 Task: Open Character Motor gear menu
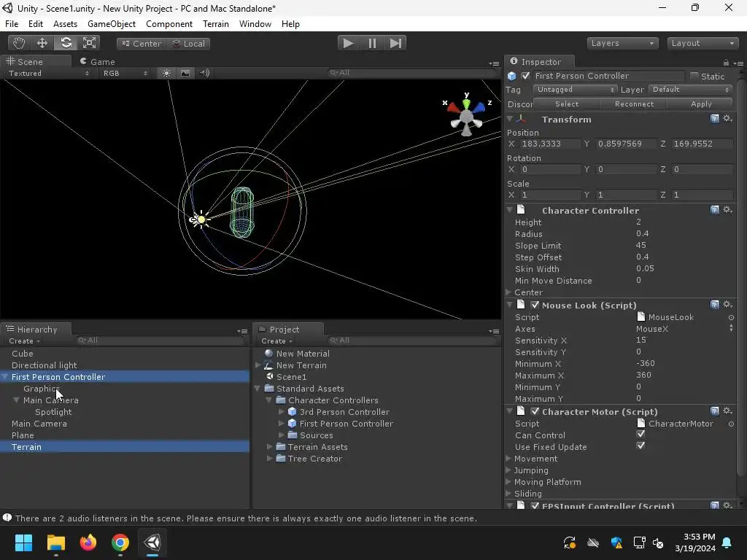727,411
